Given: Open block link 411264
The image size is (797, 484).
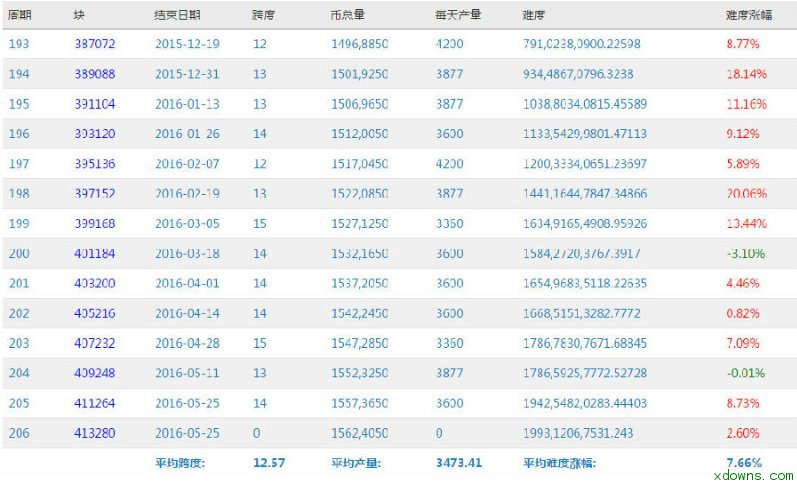Looking at the screenshot, I should point(95,403).
